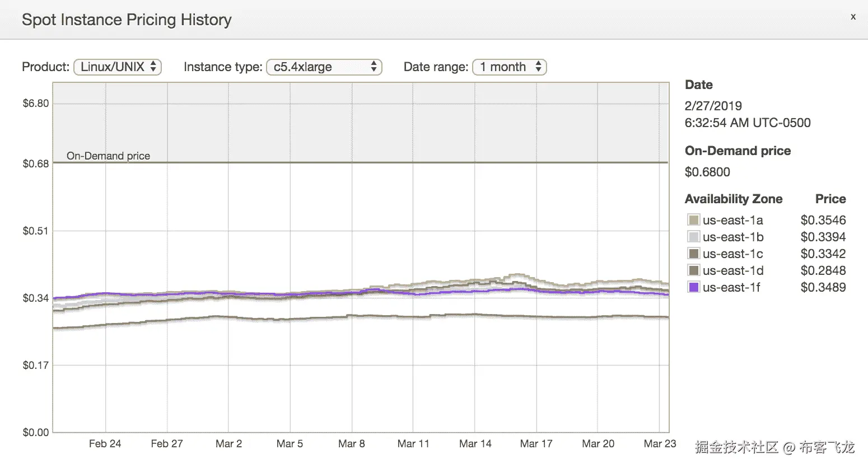The height and width of the screenshot is (468, 868).
Task: Click the On-Demand price label on chart
Action: coord(108,156)
